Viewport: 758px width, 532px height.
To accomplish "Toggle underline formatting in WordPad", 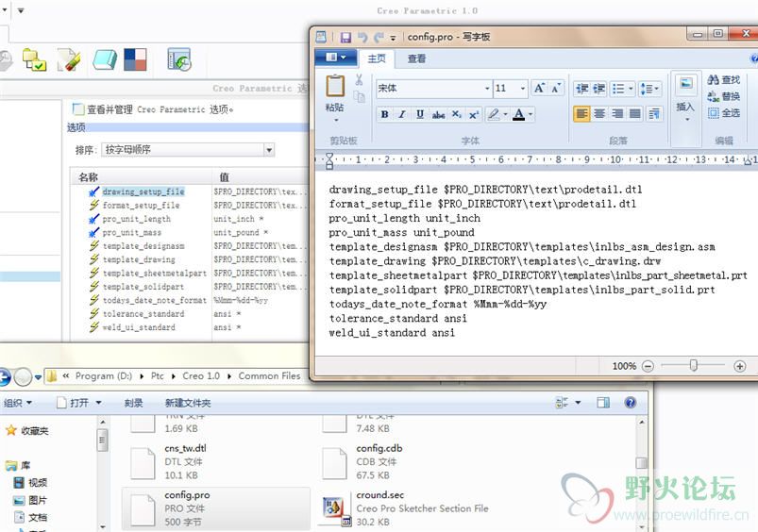I will tap(420, 114).
